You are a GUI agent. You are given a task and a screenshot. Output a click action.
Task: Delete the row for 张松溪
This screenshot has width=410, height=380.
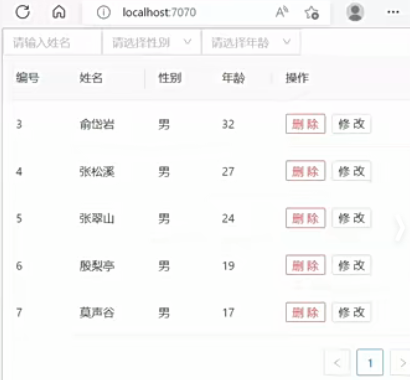point(305,171)
